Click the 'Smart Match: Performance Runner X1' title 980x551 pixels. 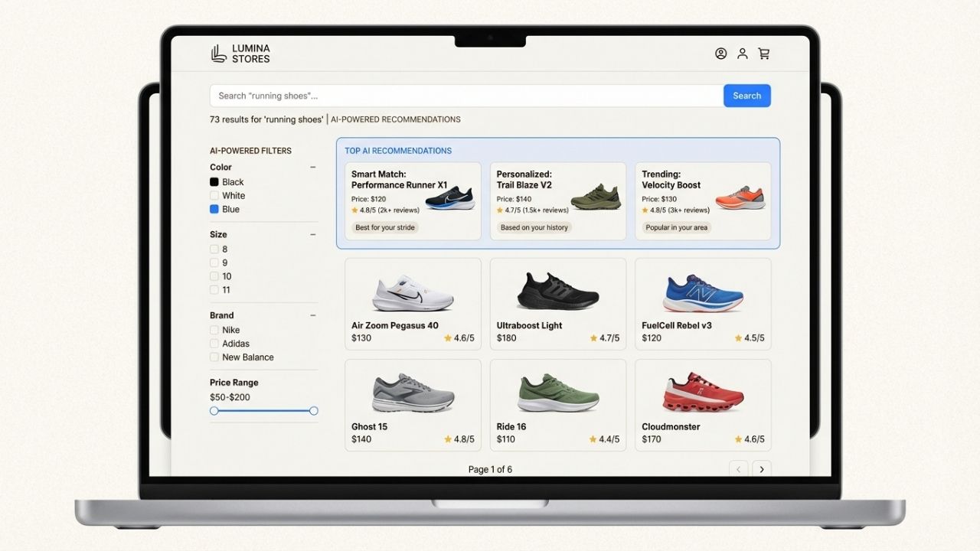pos(399,180)
